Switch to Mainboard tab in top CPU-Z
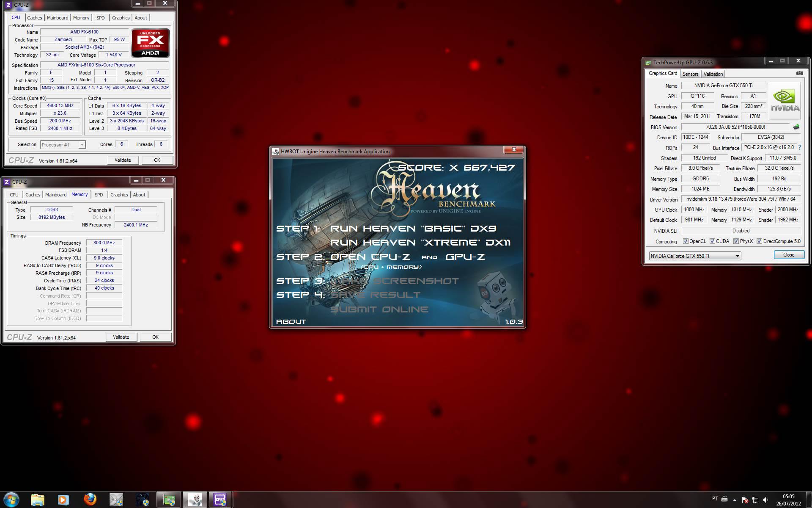812x508 pixels. 58,18
